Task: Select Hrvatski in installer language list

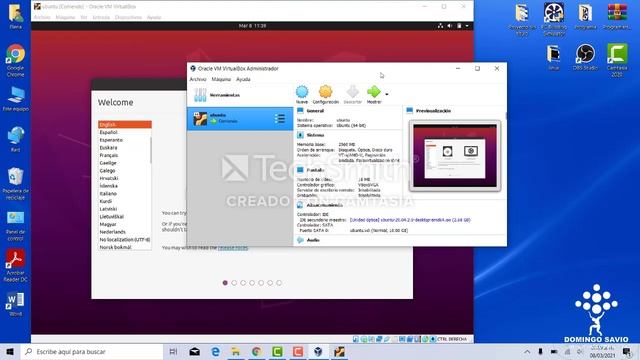Action: click(124, 178)
